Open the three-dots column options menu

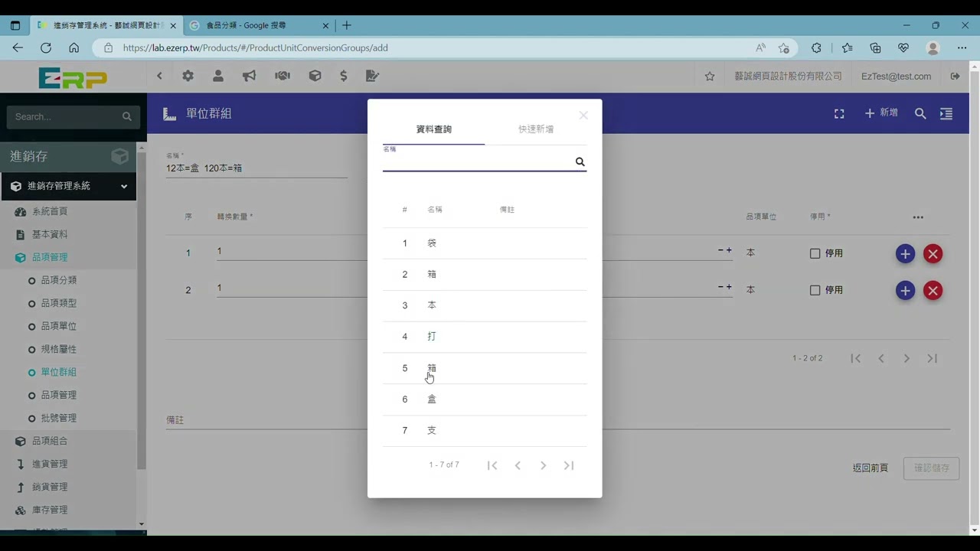(x=918, y=217)
